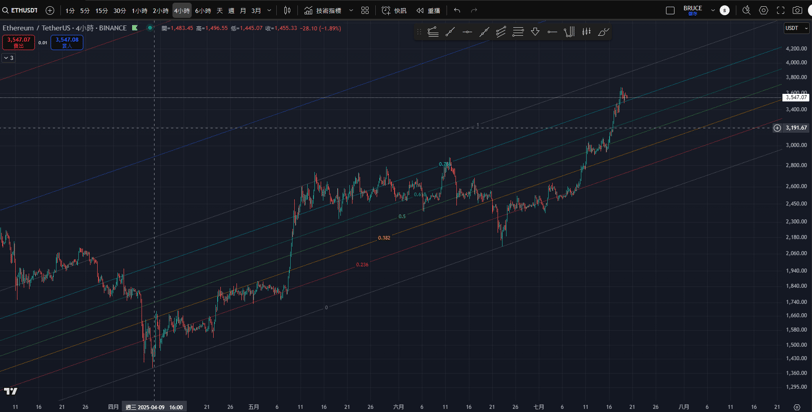
Task: Click the TradingView logo
Action: tap(10, 391)
